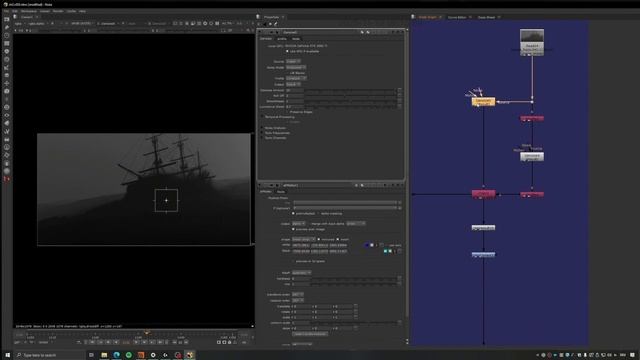Click dark blue center color swatch
640x360 pixels.
[367, 245]
